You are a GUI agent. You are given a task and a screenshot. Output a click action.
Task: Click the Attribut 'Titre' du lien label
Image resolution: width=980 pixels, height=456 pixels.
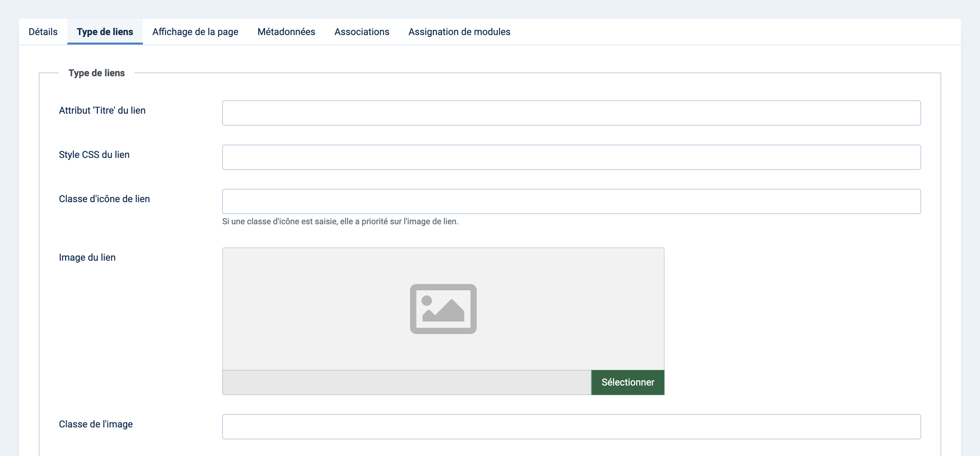(102, 111)
